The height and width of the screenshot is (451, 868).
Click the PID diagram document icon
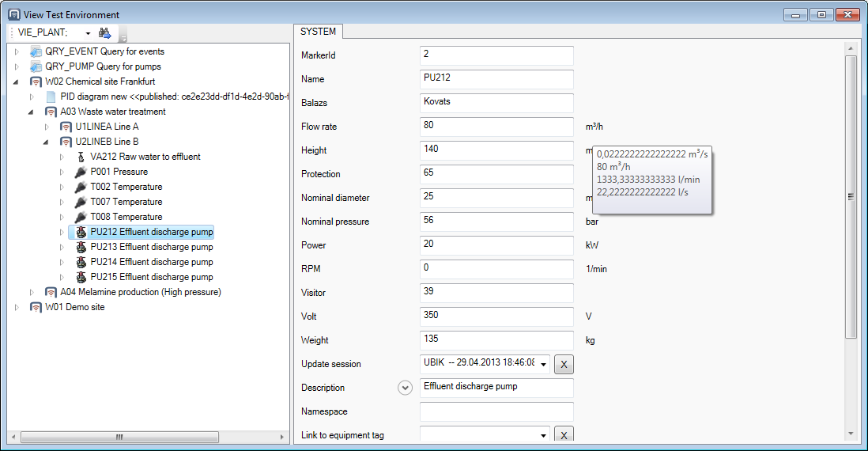coord(51,97)
